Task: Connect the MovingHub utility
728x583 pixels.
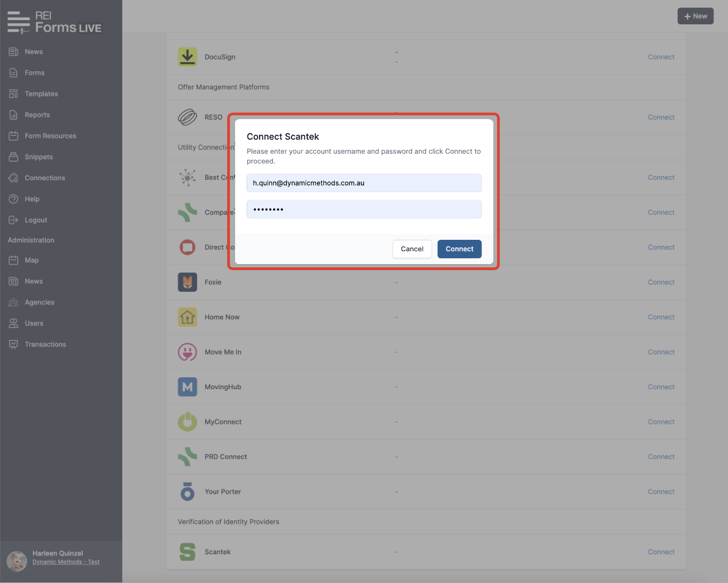Action: [x=661, y=387]
